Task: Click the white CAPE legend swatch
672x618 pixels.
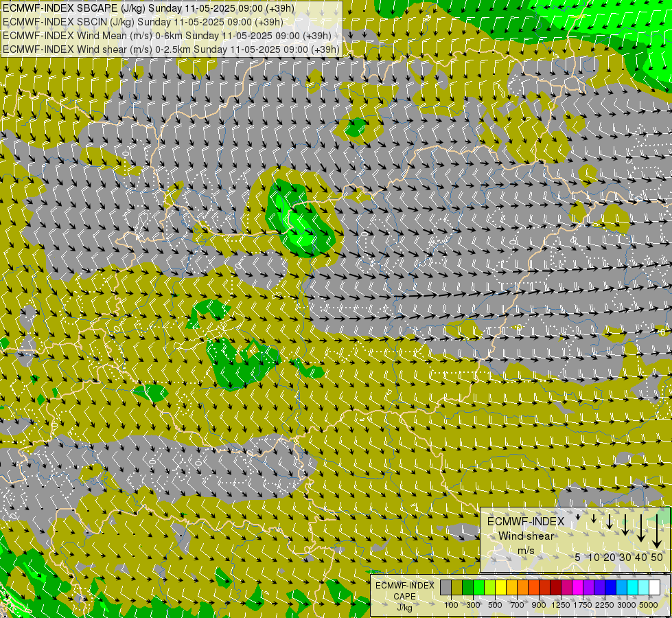Action: pos(654,587)
